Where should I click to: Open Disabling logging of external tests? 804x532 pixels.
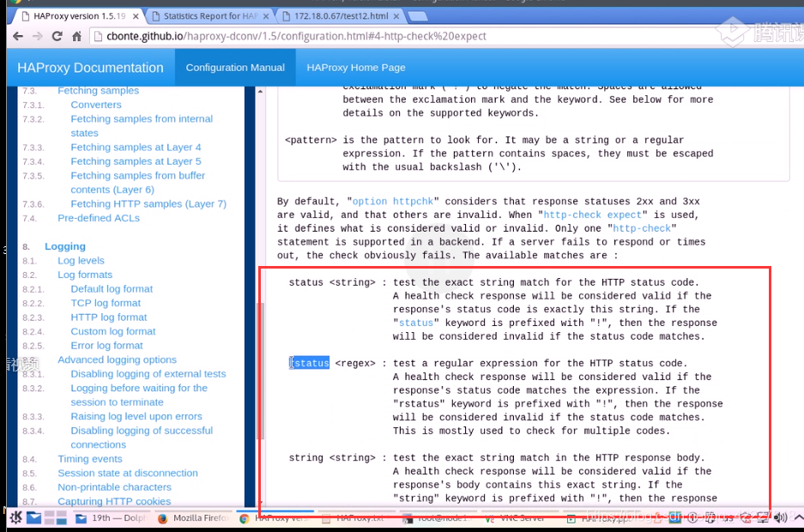[x=148, y=374]
